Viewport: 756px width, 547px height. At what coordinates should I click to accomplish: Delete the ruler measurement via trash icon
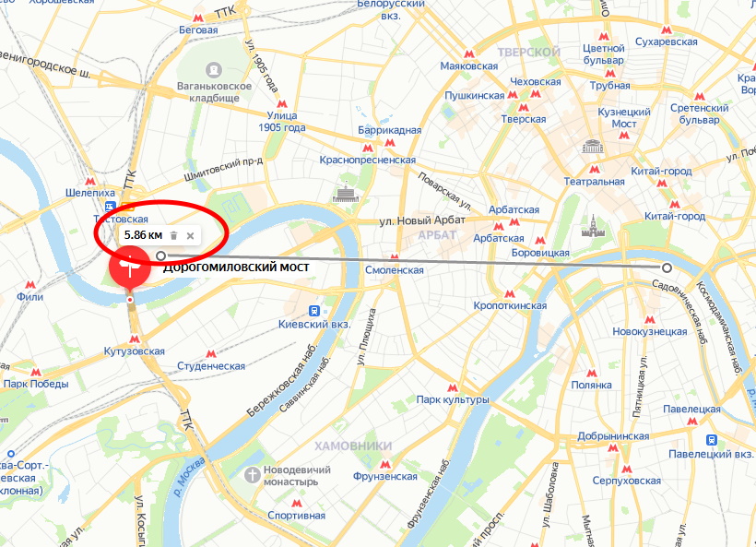(x=174, y=235)
